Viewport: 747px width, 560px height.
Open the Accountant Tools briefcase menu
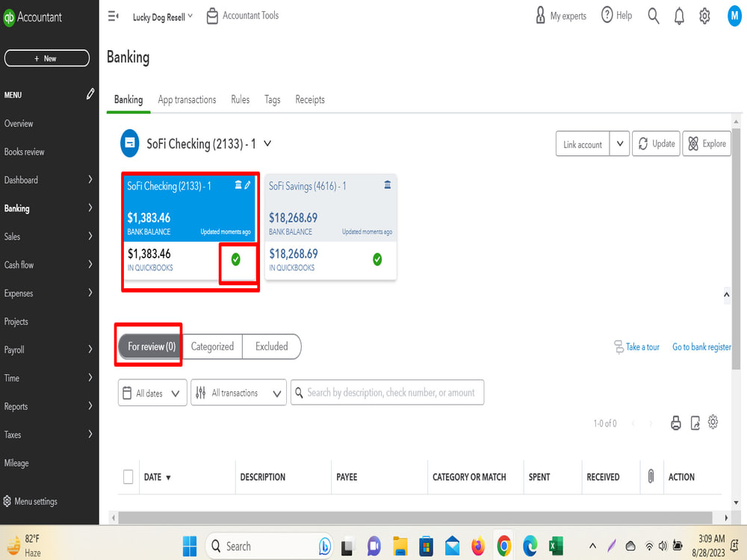(x=243, y=16)
